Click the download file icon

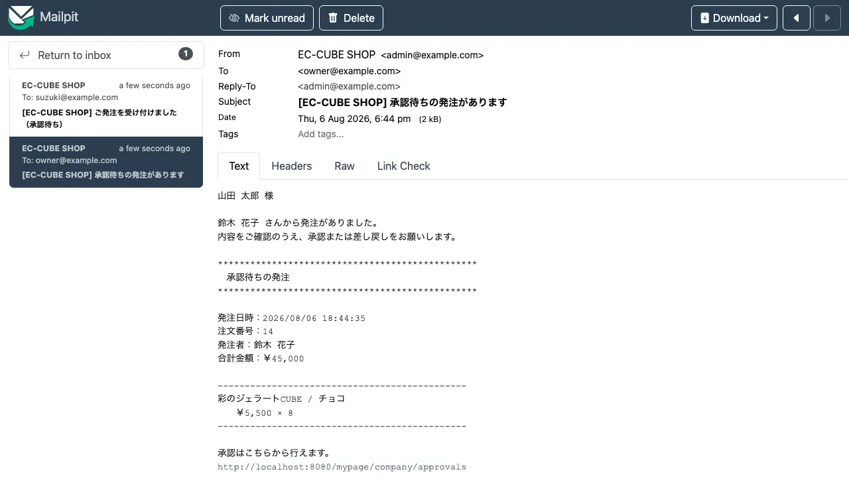pyautogui.click(x=704, y=18)
